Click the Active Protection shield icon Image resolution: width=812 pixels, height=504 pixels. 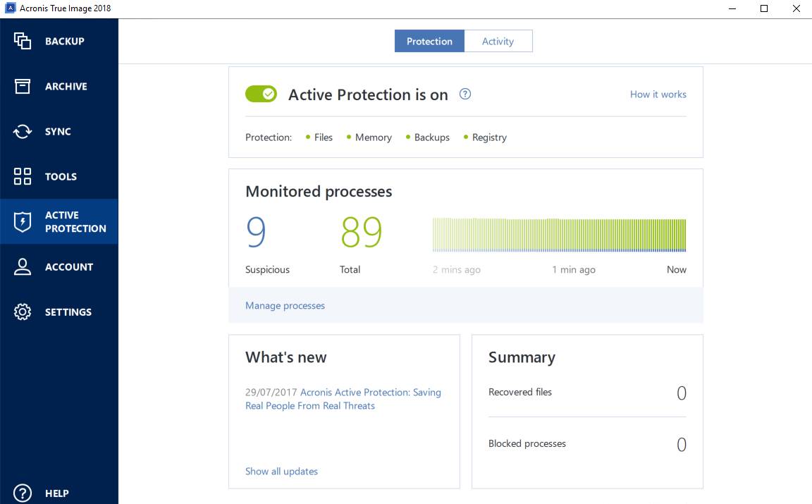pos(23,221)
